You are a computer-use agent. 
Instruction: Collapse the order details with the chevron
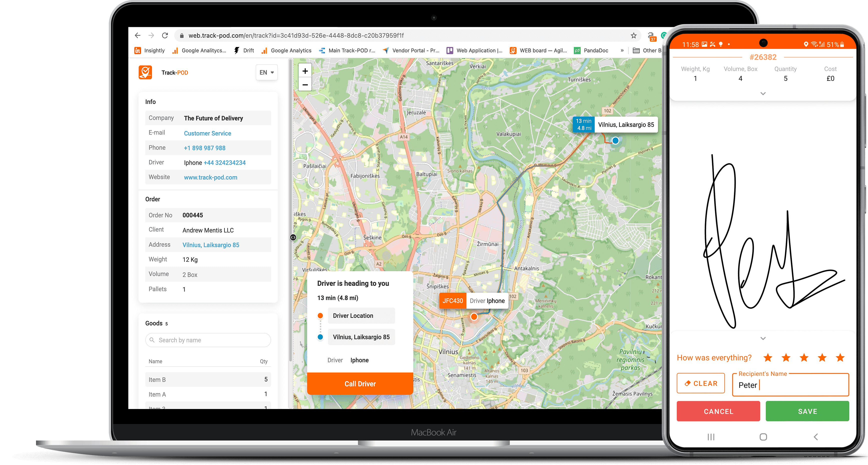763,93
